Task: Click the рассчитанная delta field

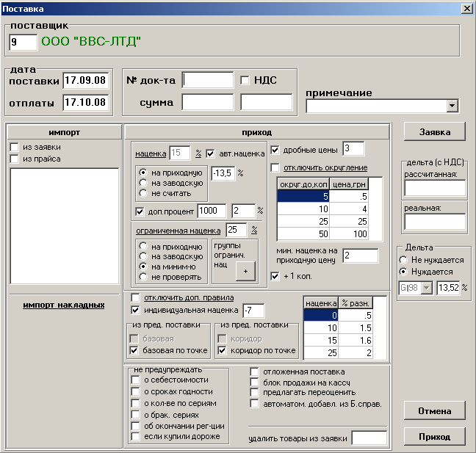Action: click(x=435, y=188)
